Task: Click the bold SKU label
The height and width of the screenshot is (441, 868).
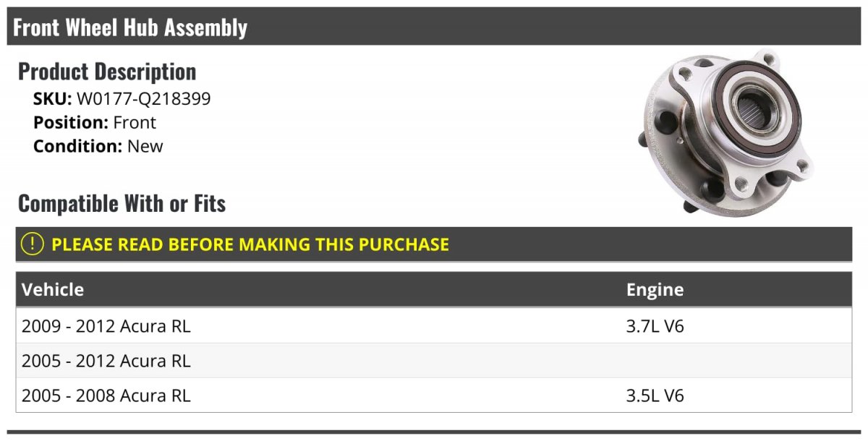Action: pyautogui.click(x=52, y=99)
